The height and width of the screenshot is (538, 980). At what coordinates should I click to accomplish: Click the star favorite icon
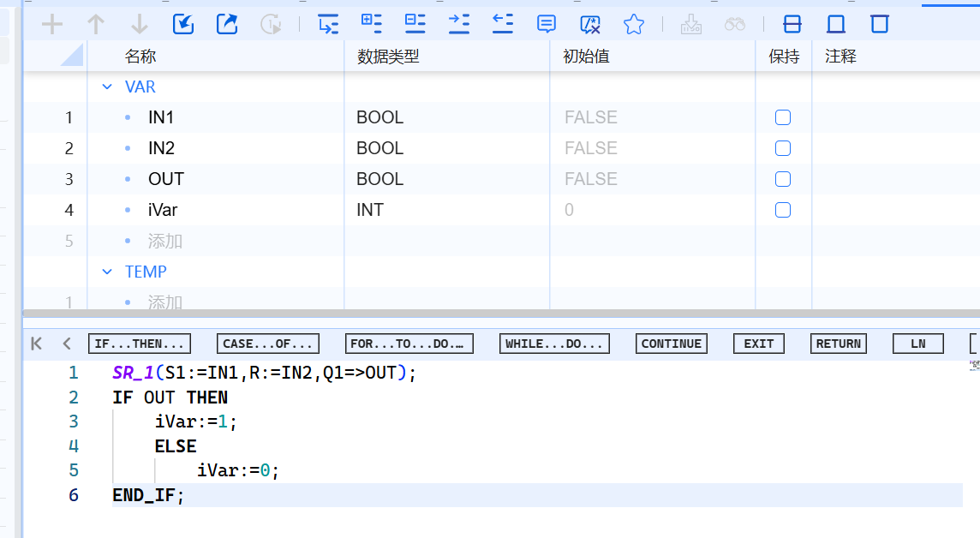[x=633, y=23]
